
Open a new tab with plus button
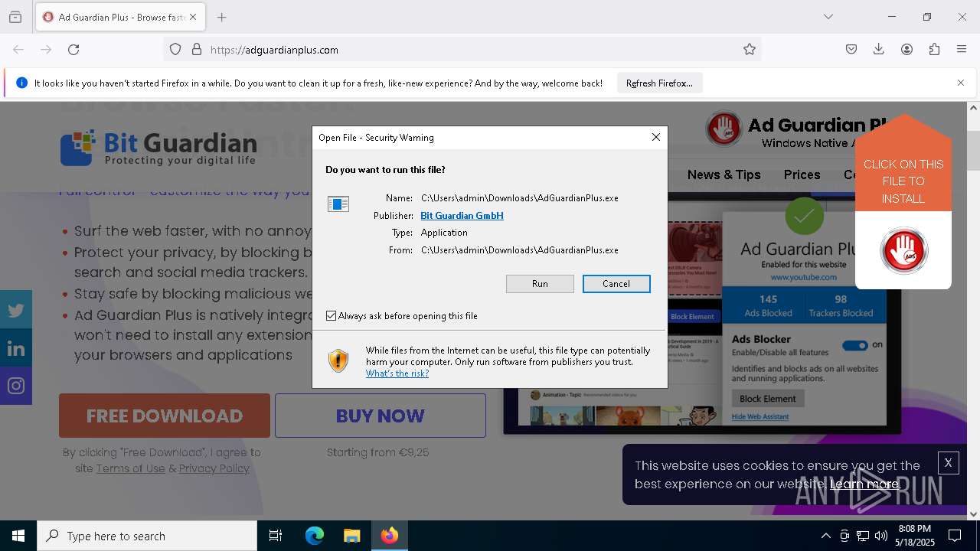click(222, 17)
